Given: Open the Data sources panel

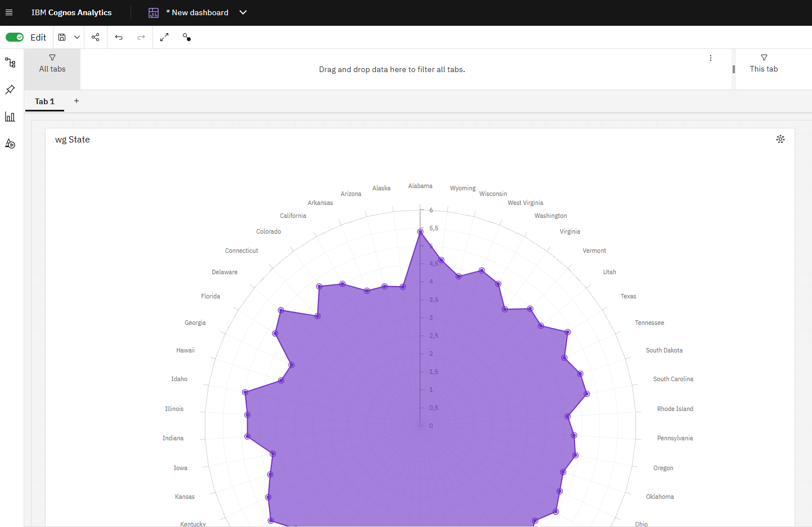Looking at the screenshot, I should pyautogui.click(x=10, y=62).
